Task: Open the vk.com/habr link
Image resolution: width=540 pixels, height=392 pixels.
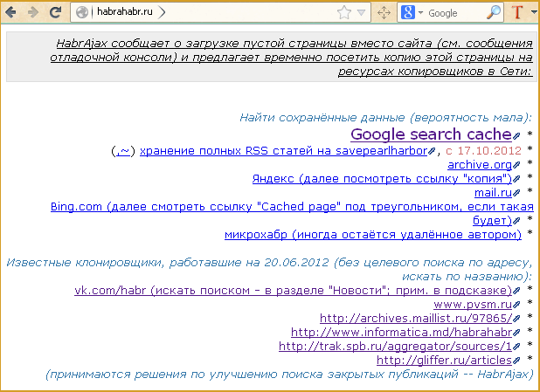Action: click(293, 290)
